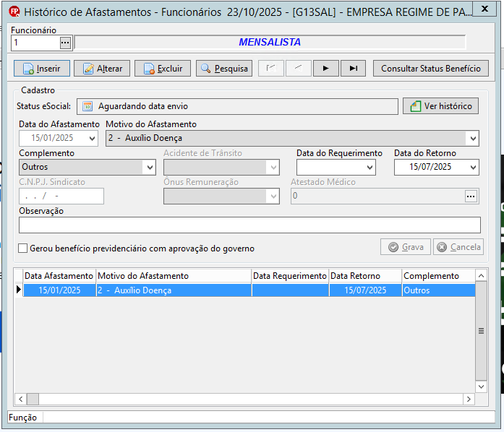Image resolution: width=504 pixels, height=432 pixels.
Task: Click the grid scroll down arrow
Action: (481, 386)
